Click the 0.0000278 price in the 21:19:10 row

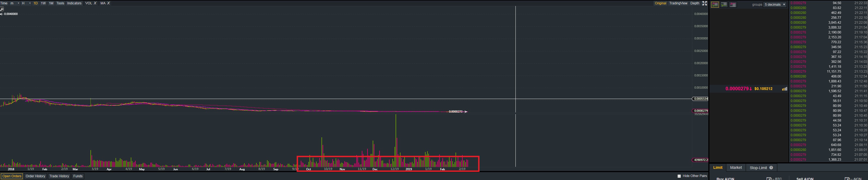[x=798, y=32]
